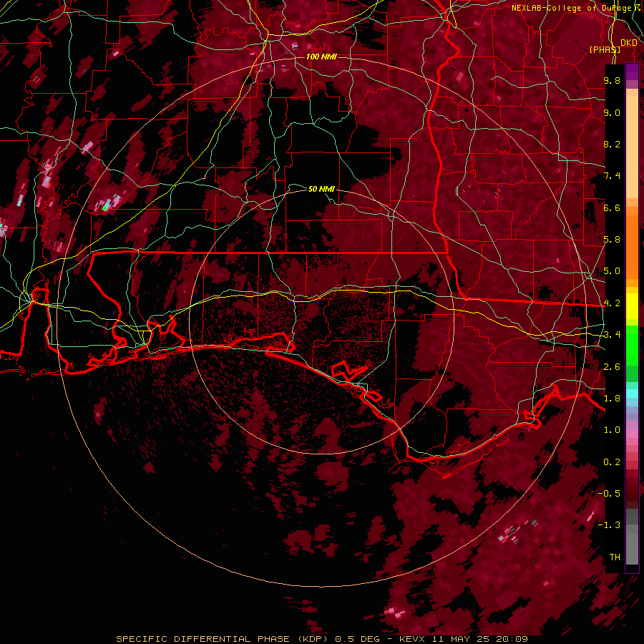Click the 0.2 value on the scale

click(612, 462)
